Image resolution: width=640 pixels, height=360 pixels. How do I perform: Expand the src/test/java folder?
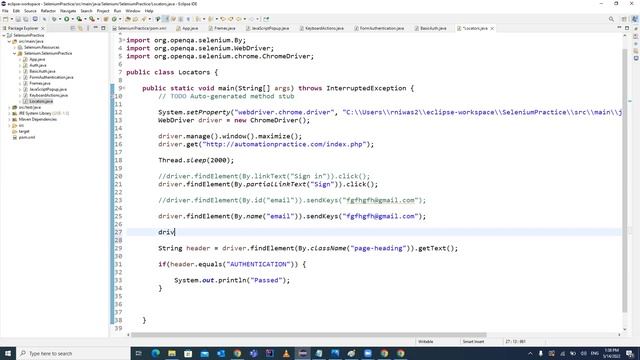pos(9,107)
